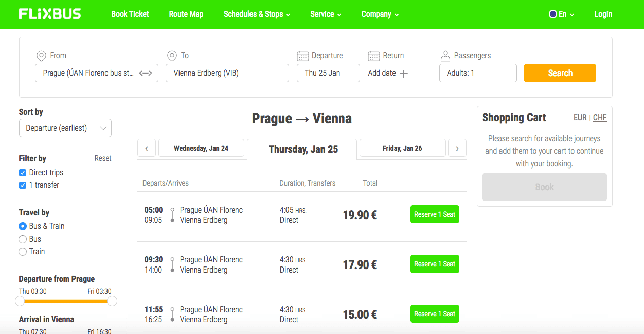Select the Train travel option
644x334 pixels.
pos(23,252)
